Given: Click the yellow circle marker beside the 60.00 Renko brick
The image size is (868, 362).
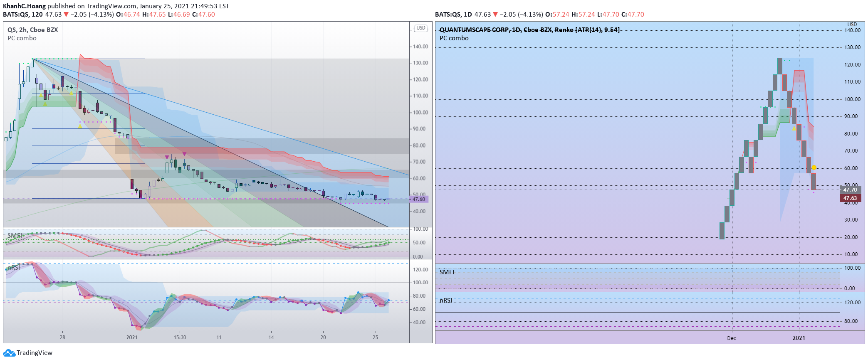Looking at the screenshot, I should (814, 168).
